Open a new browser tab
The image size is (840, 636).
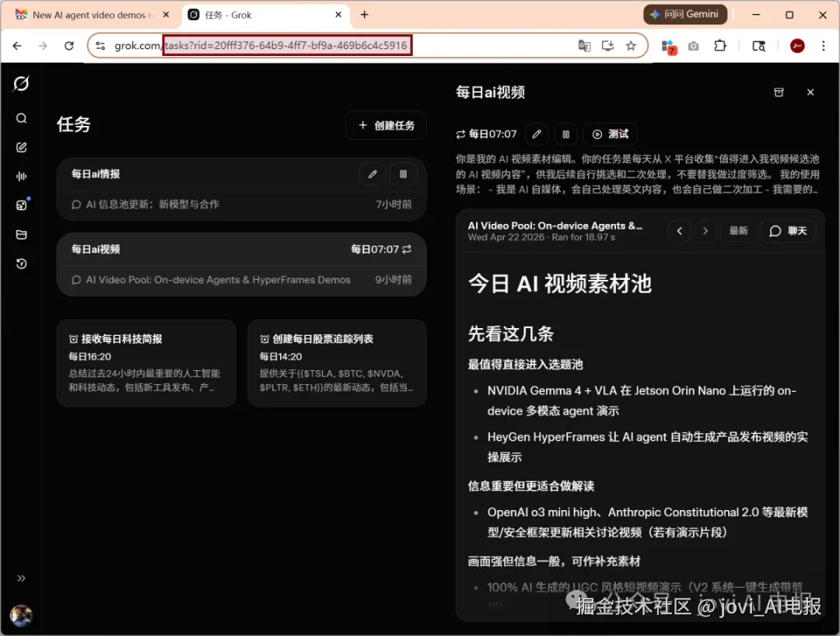364,15
